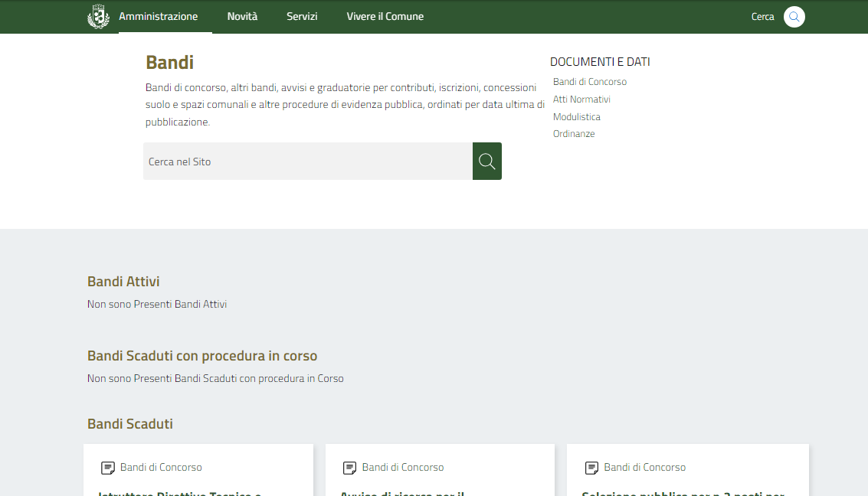This screenshot has width=868, height=496.
Task: Open the 'Avviso di ricerca' bando card
Action: click(x=403, y=492)
